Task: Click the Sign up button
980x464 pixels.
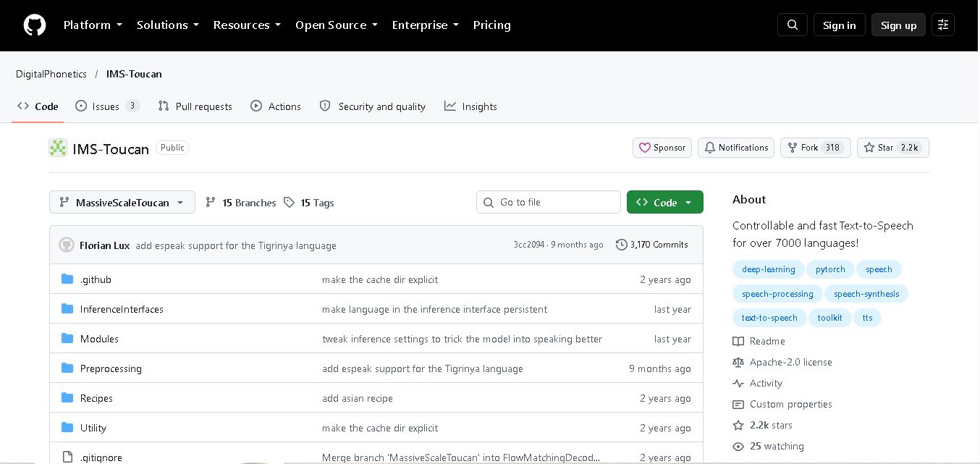Action: pos(899,25)
